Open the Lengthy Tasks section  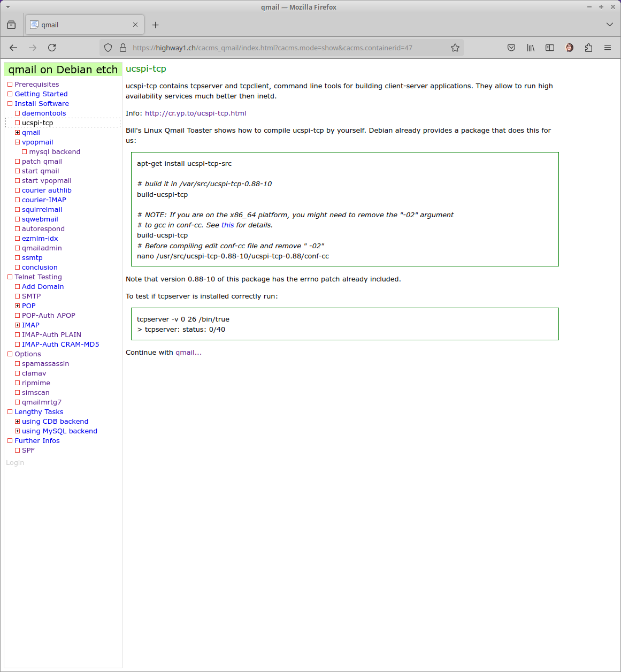point(39,412)
